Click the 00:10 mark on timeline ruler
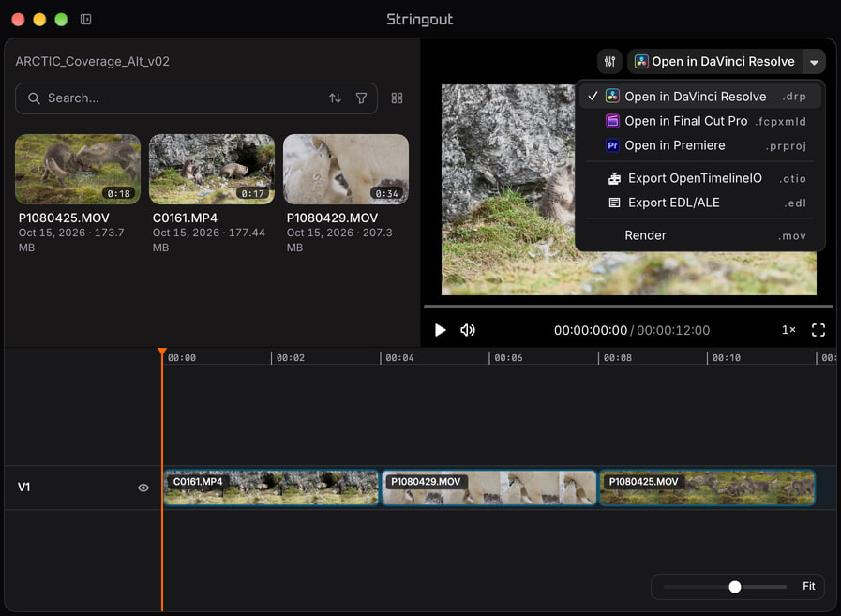 [727, 358]
